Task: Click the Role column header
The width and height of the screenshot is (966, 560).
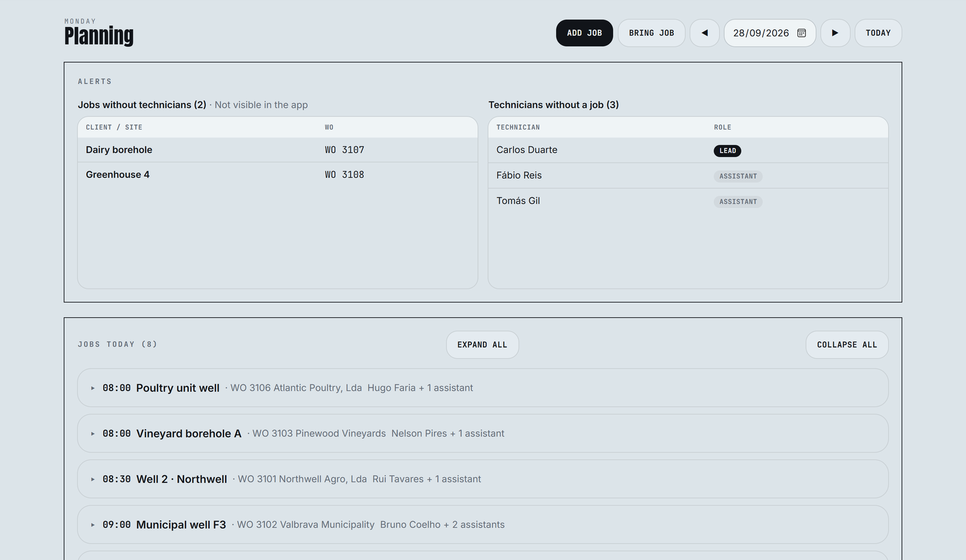Action: (x=723, y=127)
